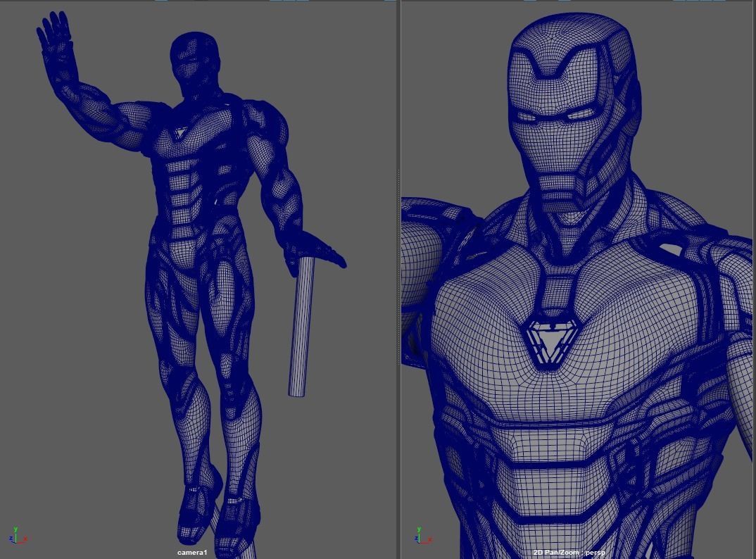Image resolution: width=756 pixels, height=559 pixels.
Task: Click the axis gizmo in persp viewport
Action: pos(422,536)
